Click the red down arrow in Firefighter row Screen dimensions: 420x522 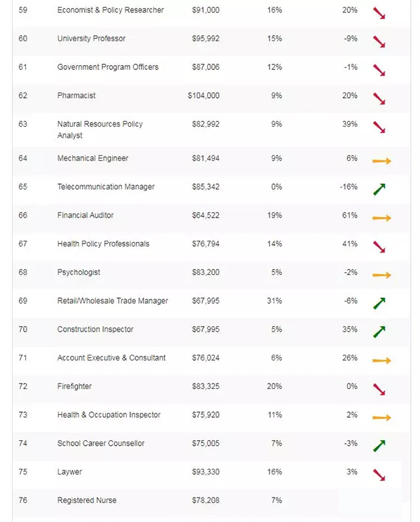pyautogui.click(x=379, y=389)
